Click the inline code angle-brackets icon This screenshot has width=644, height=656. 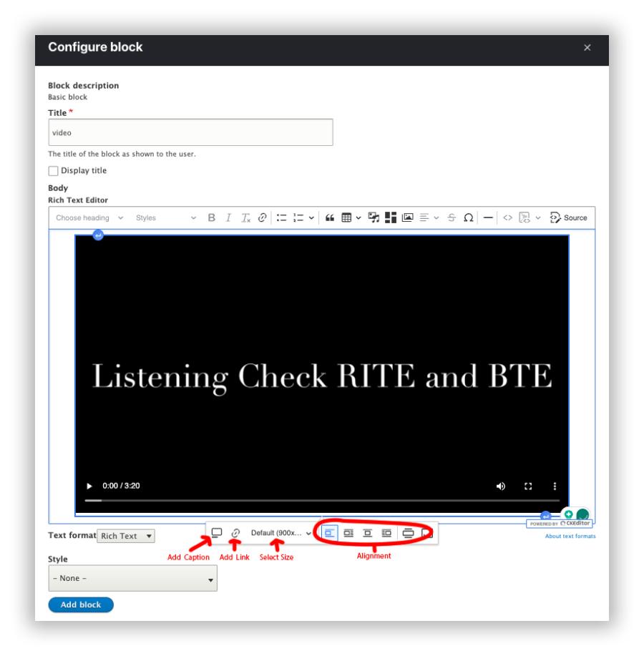(x=507, y=218)
